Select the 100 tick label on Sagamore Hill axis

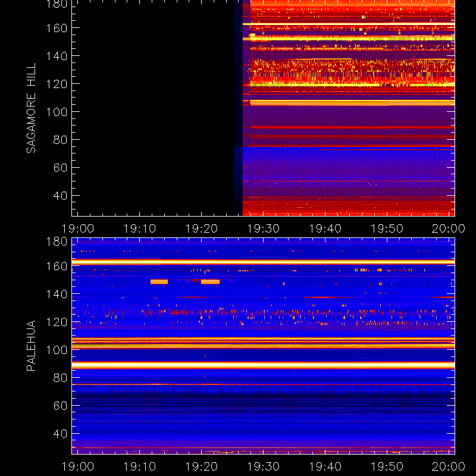pos(57,112)
